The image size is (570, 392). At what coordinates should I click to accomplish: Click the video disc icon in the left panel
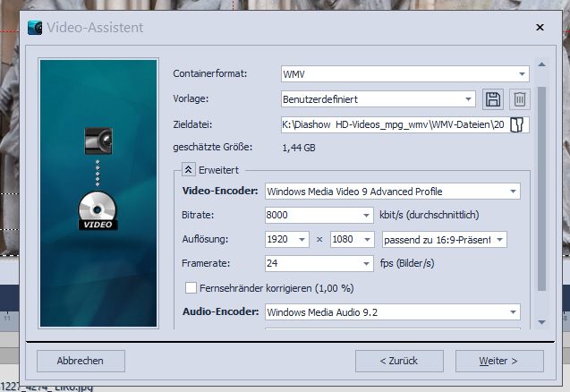[x=98, y=209]
